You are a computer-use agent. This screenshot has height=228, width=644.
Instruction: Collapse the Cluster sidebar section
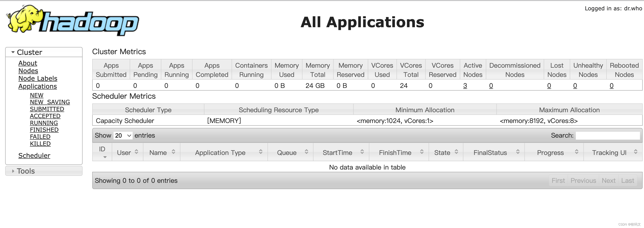click(x=44, y=52)
